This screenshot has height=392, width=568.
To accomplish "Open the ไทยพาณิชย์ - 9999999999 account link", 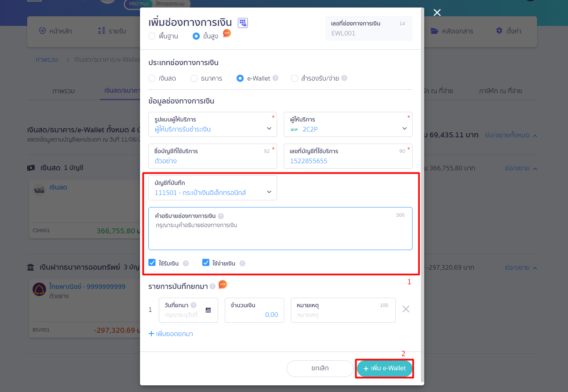I will pyautogui.click(x=87, y=287).
